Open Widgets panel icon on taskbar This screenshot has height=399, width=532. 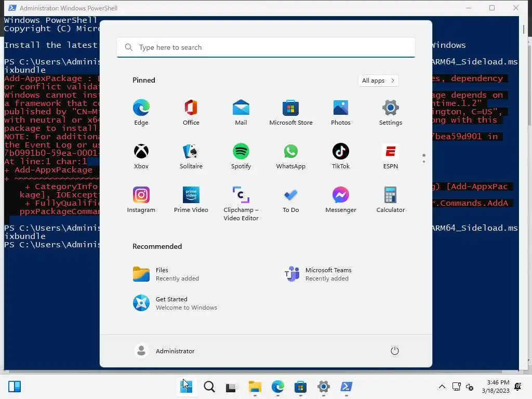[15, 387]
